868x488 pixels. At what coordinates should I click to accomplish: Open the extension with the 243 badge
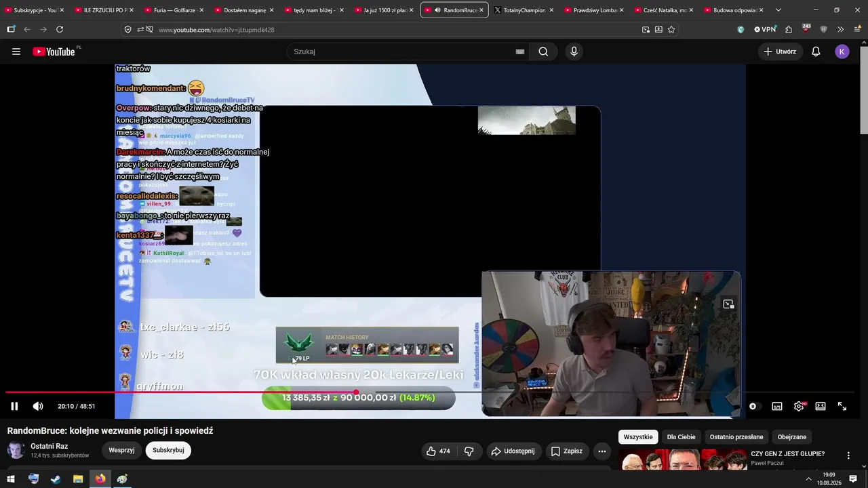pyautogui.click(x=806, y=29)
